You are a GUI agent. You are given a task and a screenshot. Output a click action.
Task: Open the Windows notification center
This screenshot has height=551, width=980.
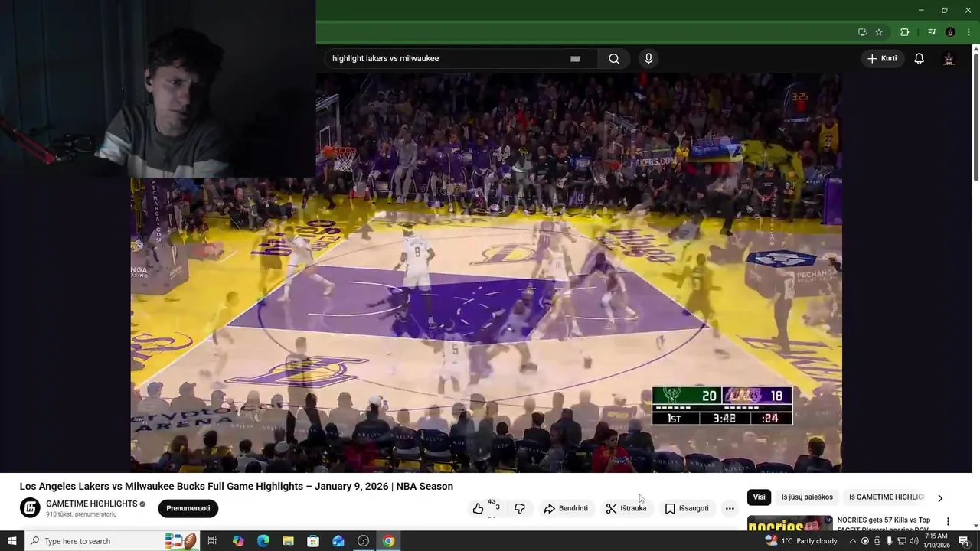click(964, 541)
